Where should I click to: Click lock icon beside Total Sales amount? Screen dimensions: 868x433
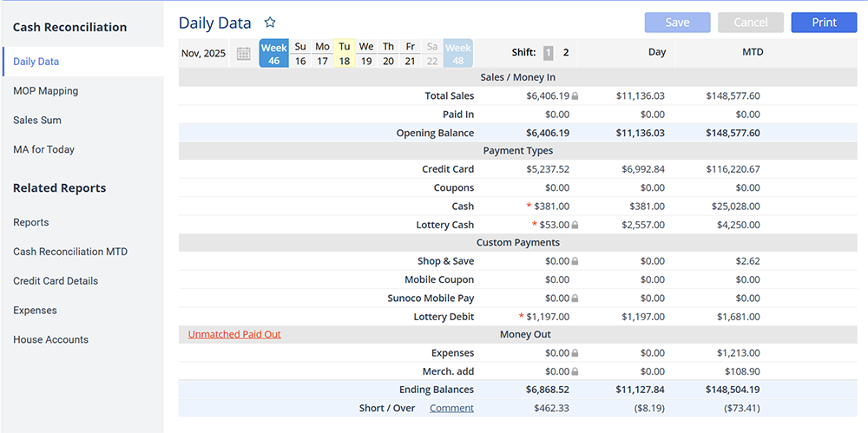point(575,96)
